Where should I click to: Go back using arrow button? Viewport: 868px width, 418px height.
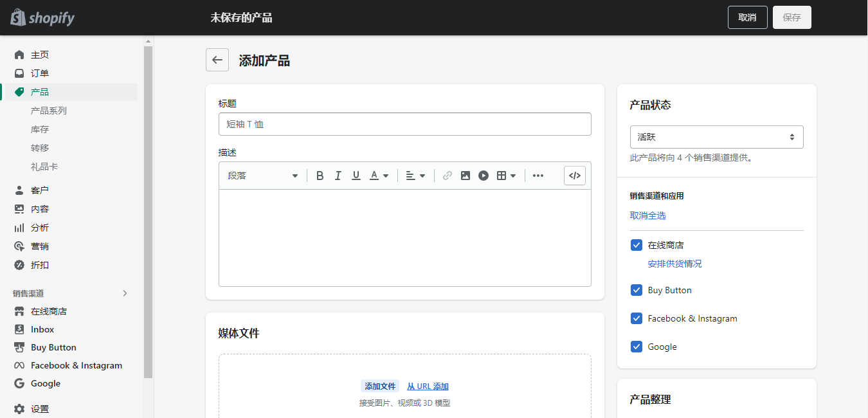click(x=217, y=60)
